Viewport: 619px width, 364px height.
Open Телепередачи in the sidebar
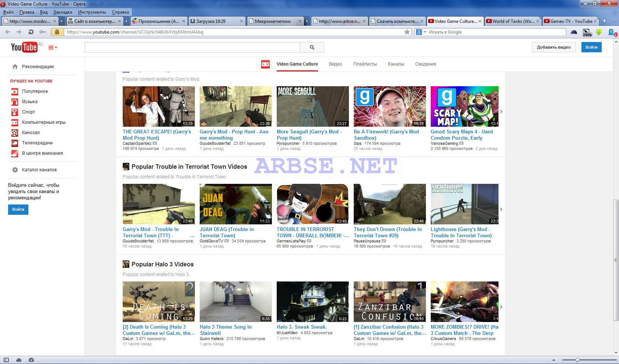(x=37, y=143)
